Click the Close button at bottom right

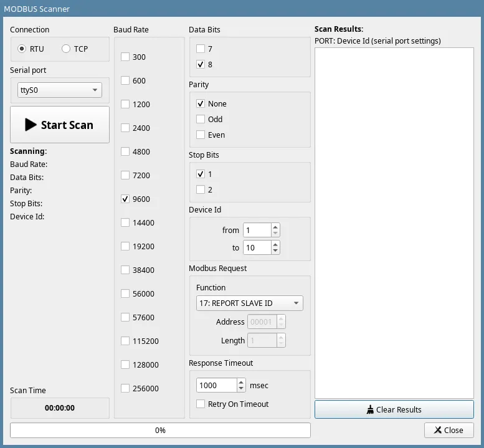point(448,430)
